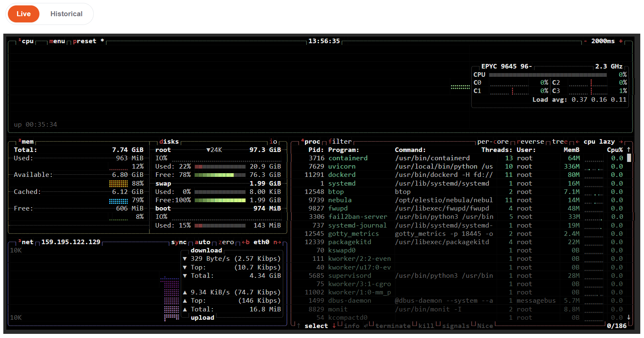Switch to the Live tab
This screenshot has width=644, height=338.
[x=24, y=14]
